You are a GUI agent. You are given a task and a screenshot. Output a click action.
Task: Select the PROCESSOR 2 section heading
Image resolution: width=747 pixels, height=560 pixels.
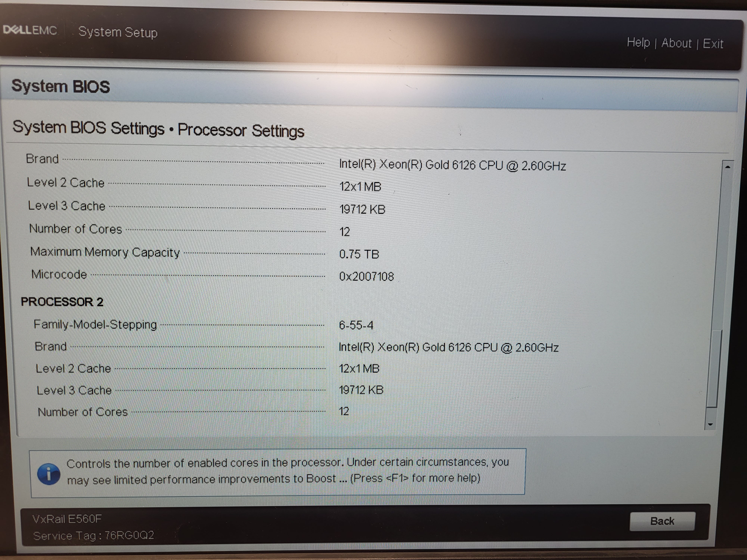click(x=62, y=301)
